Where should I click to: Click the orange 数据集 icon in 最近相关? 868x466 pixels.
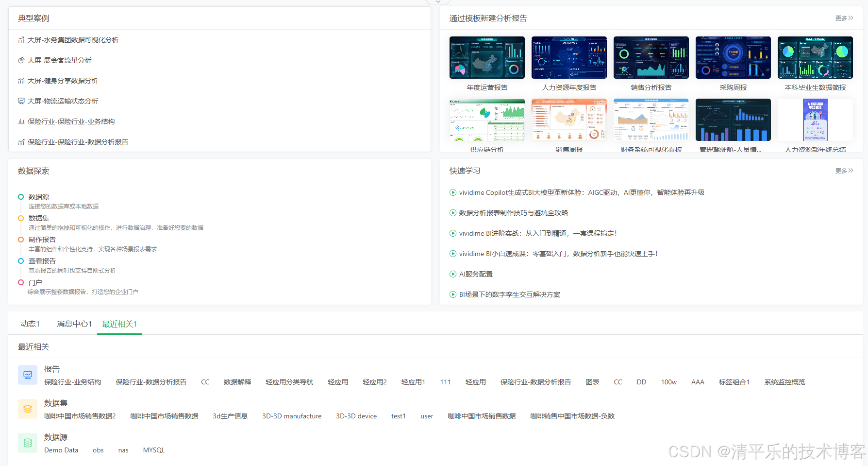(x=28, y=409)
